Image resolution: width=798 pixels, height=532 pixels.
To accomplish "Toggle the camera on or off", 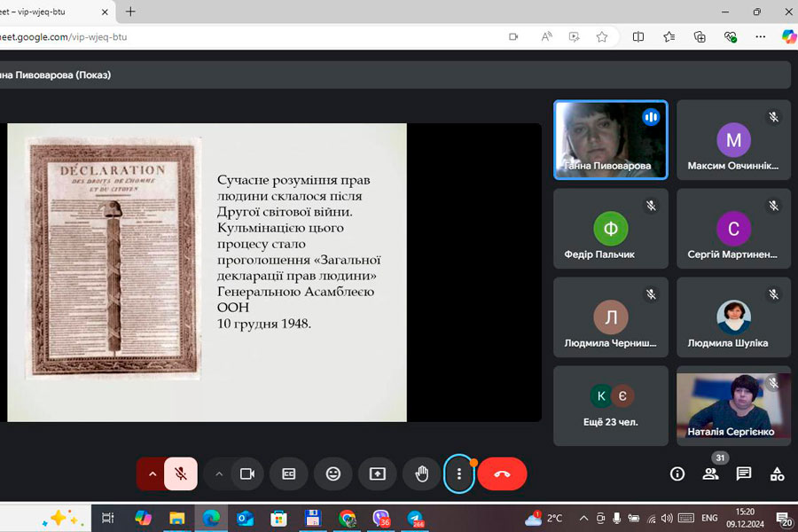I will pos(247,473).
